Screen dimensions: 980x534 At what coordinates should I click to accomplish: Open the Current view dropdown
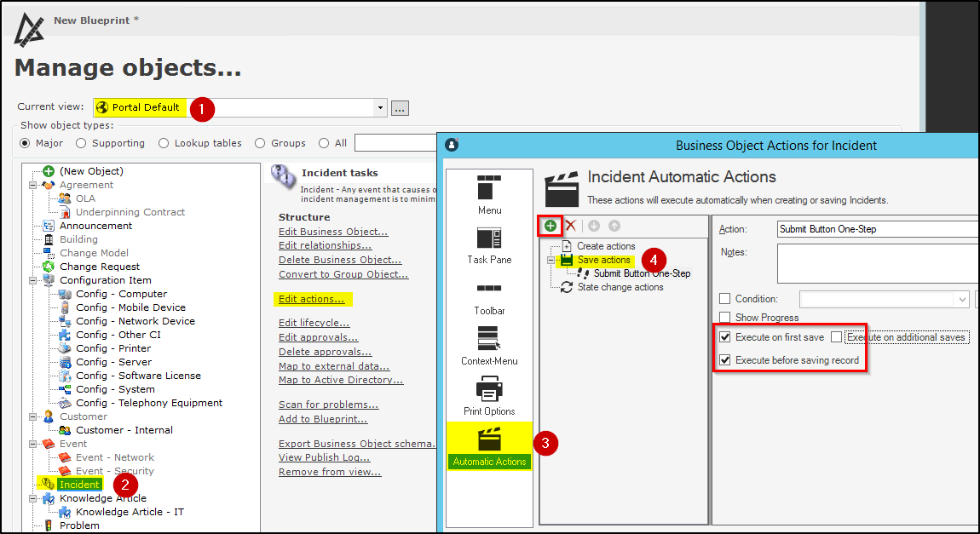380,107
